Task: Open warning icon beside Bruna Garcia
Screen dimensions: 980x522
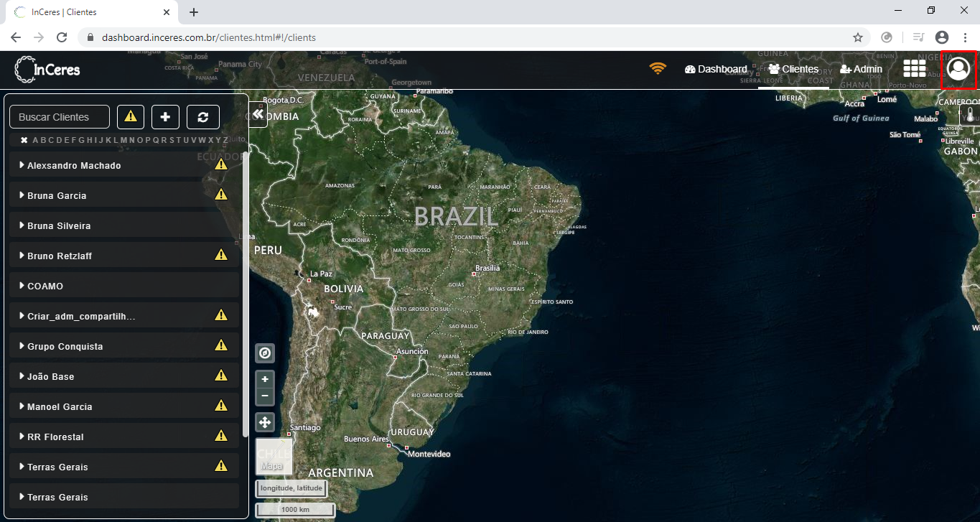Action: (221, 195)
